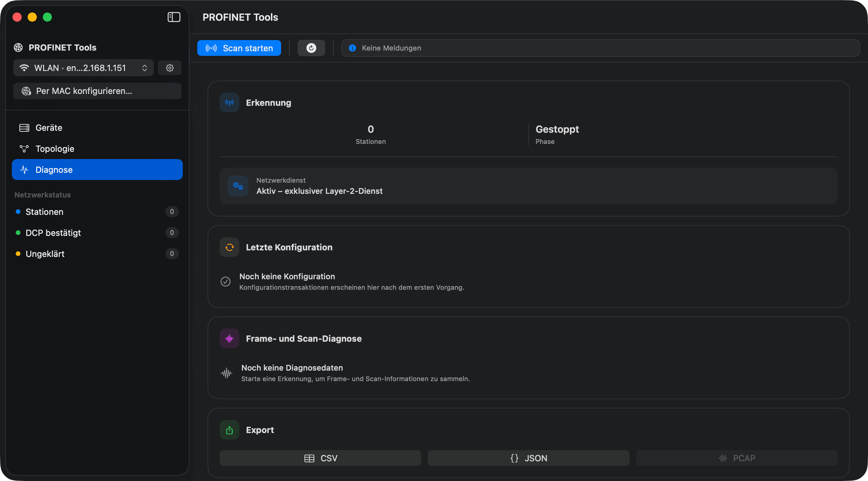Export data as JSON

click(x=528, y=458)
